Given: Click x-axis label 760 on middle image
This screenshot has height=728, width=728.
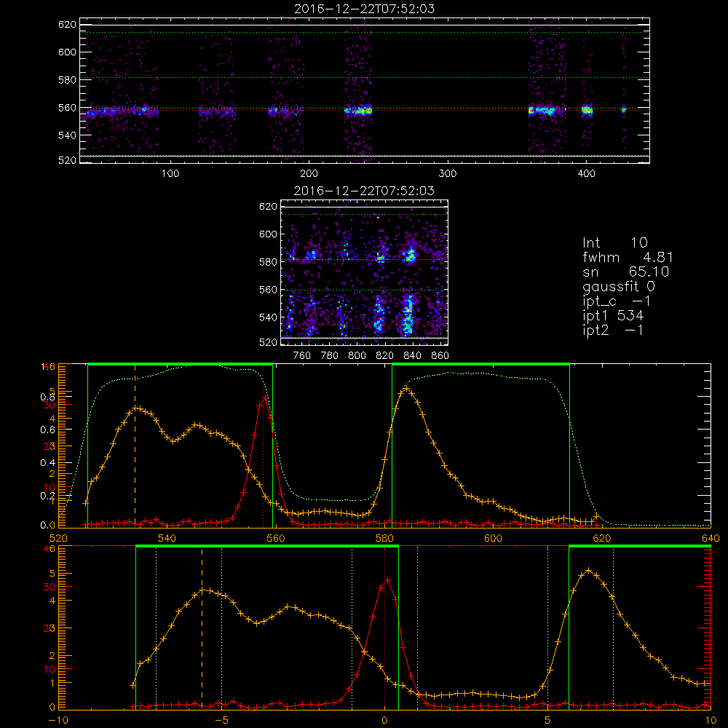Looking at the screenshot, I should (302, 356).
